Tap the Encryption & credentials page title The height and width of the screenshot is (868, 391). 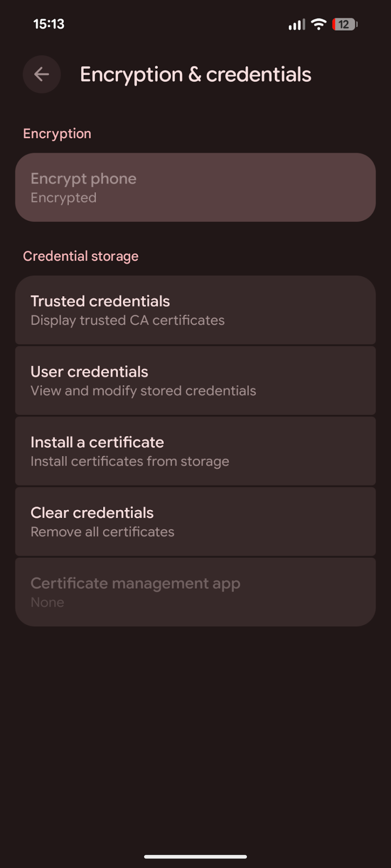pyautogui.click(x=195, y=75)
